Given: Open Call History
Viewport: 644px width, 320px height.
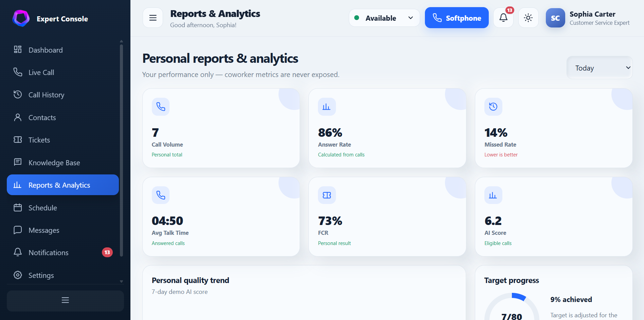Looking at the screenshot, I should click(63, 95).
